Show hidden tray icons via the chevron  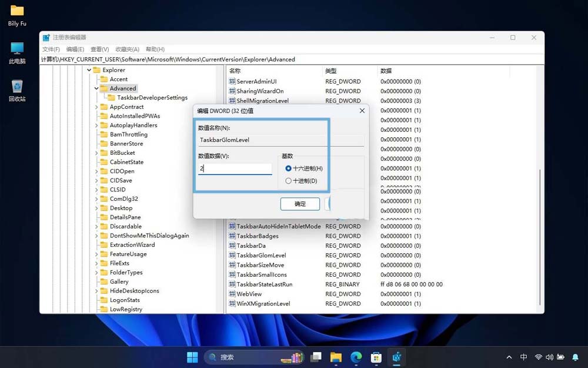tap(509, 357)
